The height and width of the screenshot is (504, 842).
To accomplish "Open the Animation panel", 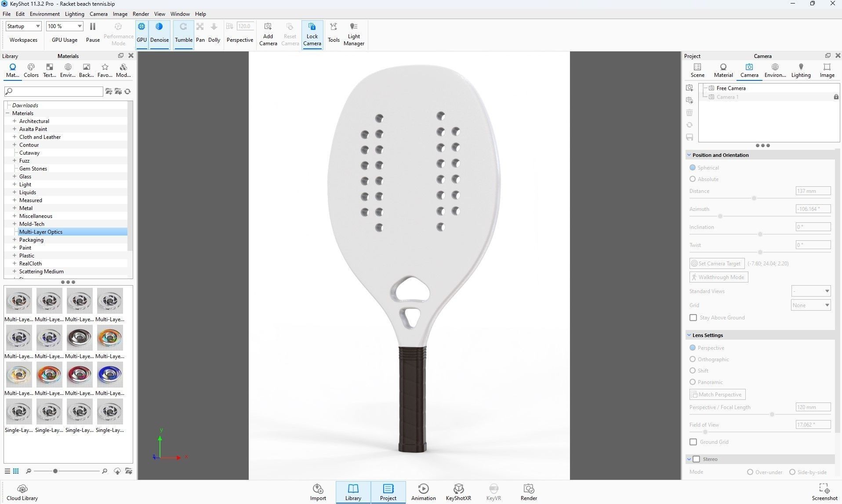I will pos(424,492).
